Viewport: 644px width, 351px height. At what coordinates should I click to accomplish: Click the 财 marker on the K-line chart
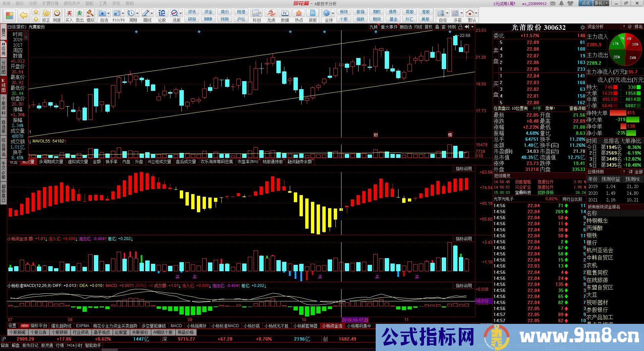tap(376, 135)
